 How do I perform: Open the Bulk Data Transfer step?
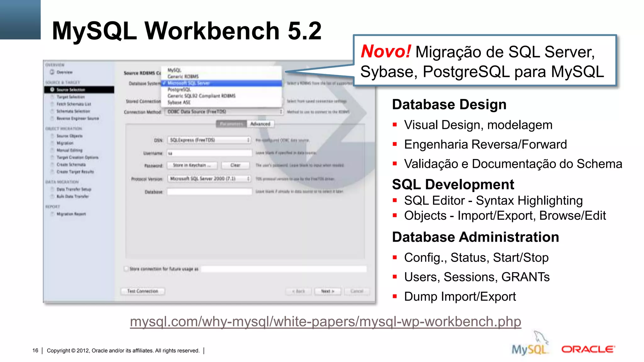tap(72, 196)
